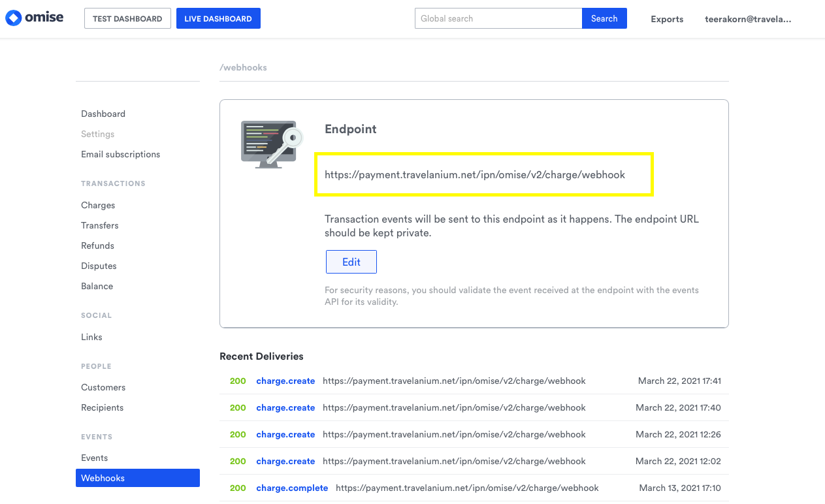825x504 pixels.
Task: Open the Customers page
Action: (103, 387)
